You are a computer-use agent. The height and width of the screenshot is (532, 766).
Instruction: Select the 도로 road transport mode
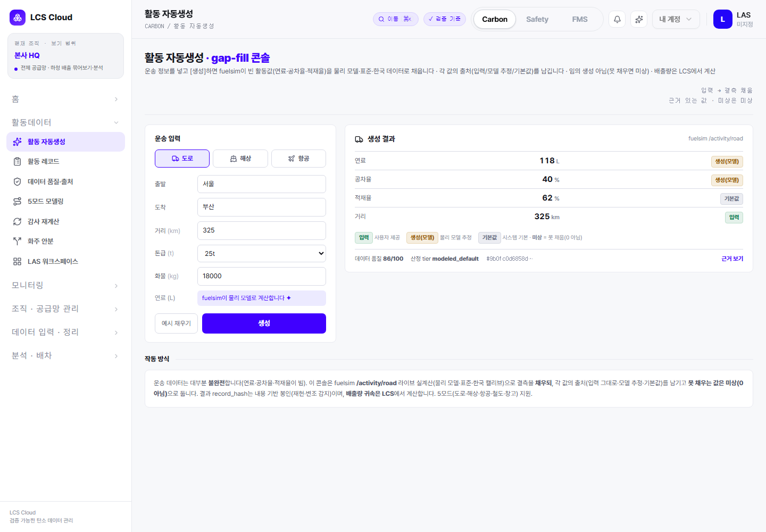pyautogui.click(x=182, y=159)
